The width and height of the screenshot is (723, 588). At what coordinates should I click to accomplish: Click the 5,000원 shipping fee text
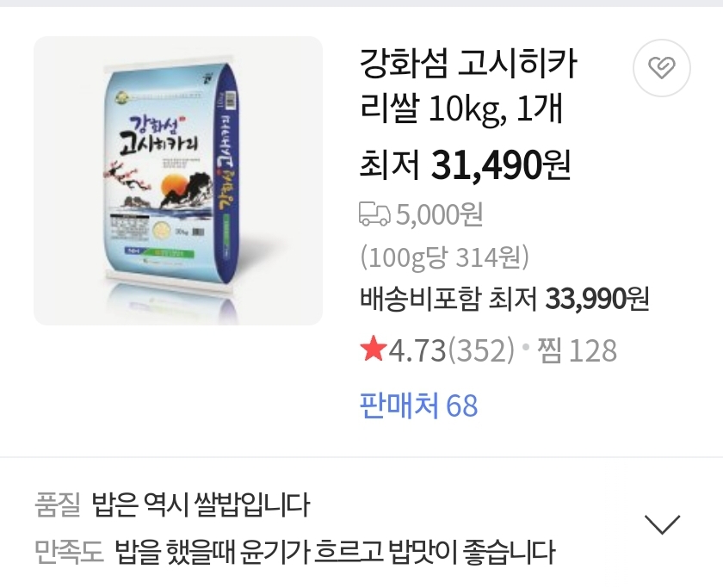440,214
